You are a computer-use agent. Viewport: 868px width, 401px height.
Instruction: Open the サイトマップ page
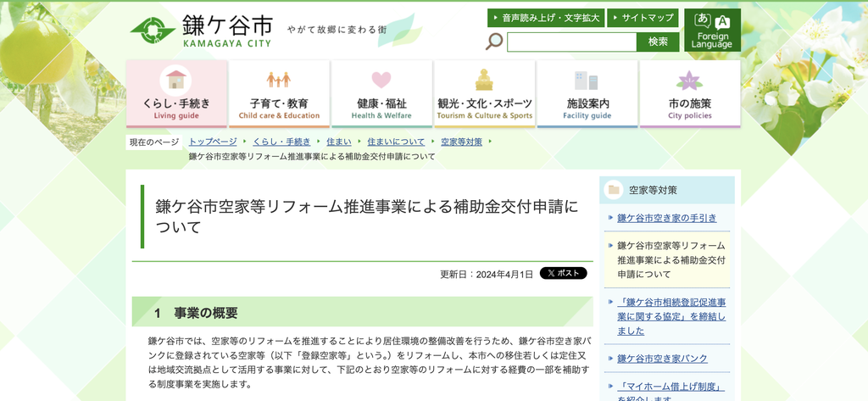point(643,18)
